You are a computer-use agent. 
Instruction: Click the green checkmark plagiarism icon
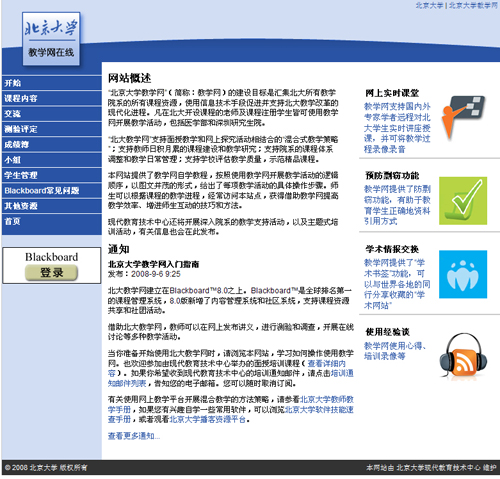click(x=463, y=201)
